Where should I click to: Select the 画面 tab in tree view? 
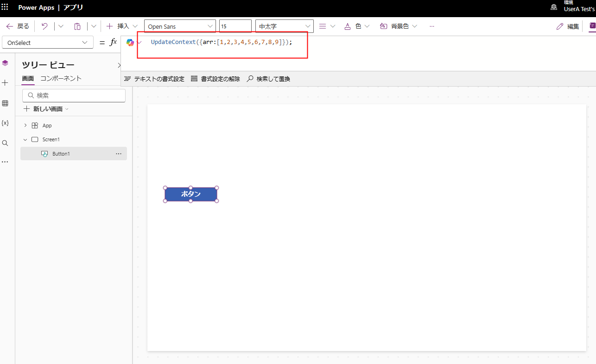point(28,78)
